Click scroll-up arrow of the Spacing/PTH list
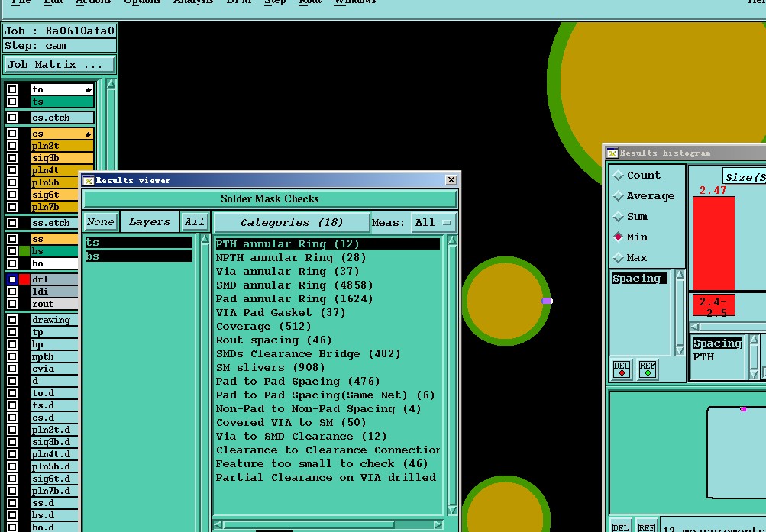Screen dimensions: 766x532 pos(754,340)
